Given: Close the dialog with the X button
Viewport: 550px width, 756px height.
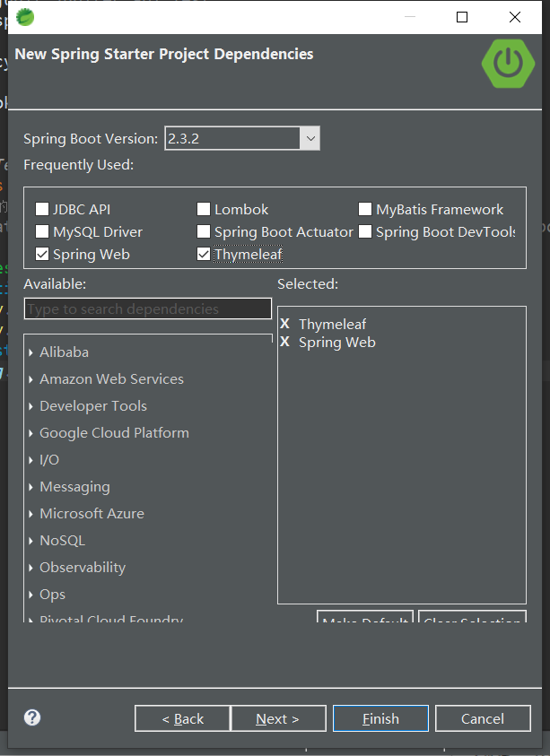Looking at the screenshot, I should [515, 17].
